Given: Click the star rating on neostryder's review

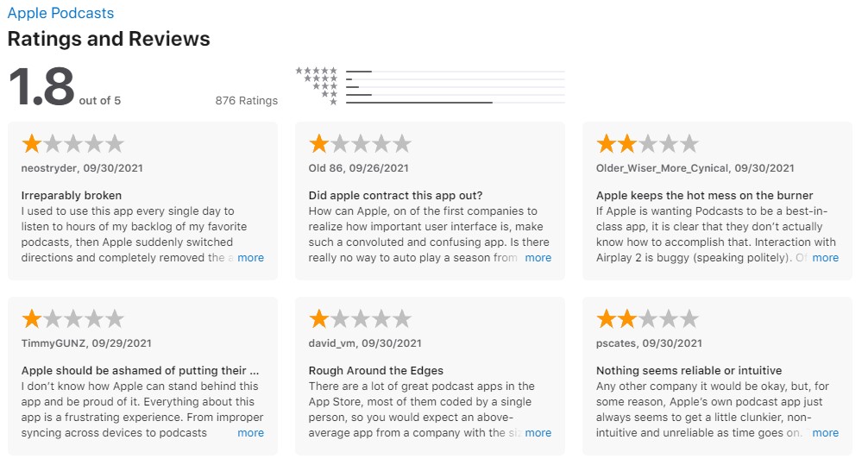Looking at the screenshot, I should [x=72, y=144].
